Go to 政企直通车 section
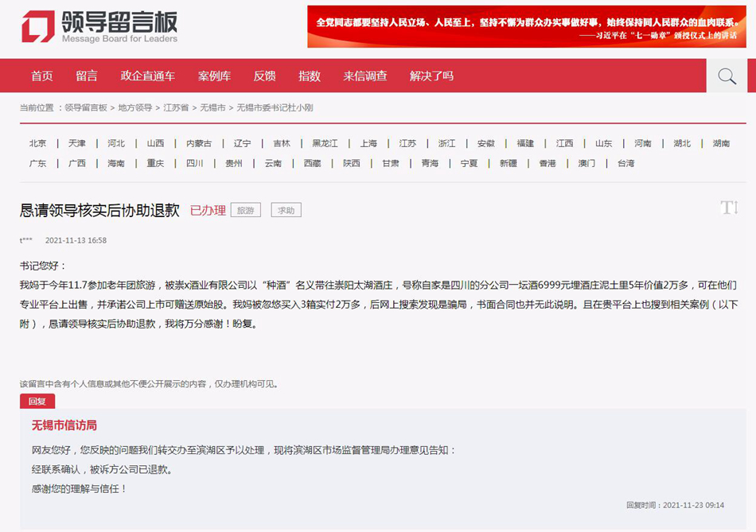This screenshot has width=756, height=532. pos(148,76)
